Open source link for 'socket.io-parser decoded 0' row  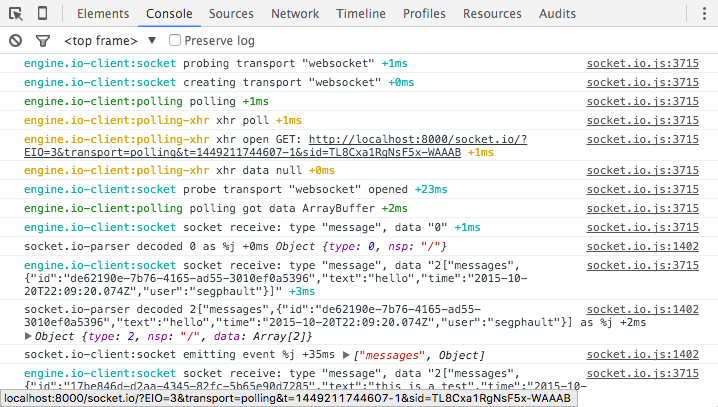coord(642,246)
